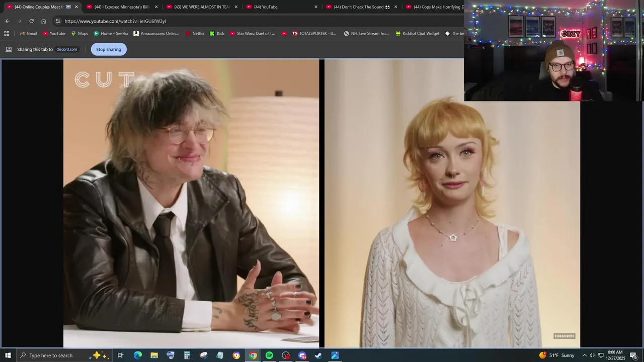Close the Online Couples Meet tab
The height and width of the screenshot is (362, 644).
76,7
